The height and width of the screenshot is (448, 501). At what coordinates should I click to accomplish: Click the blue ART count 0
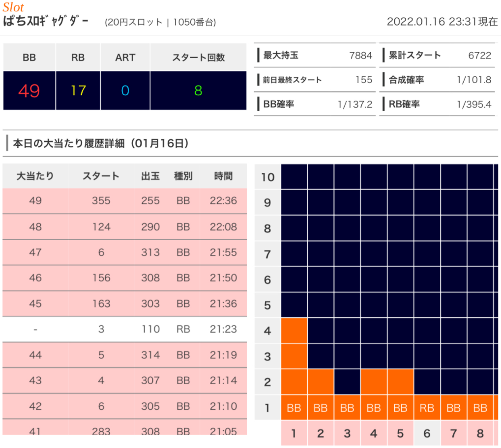(x=125, y=91)
